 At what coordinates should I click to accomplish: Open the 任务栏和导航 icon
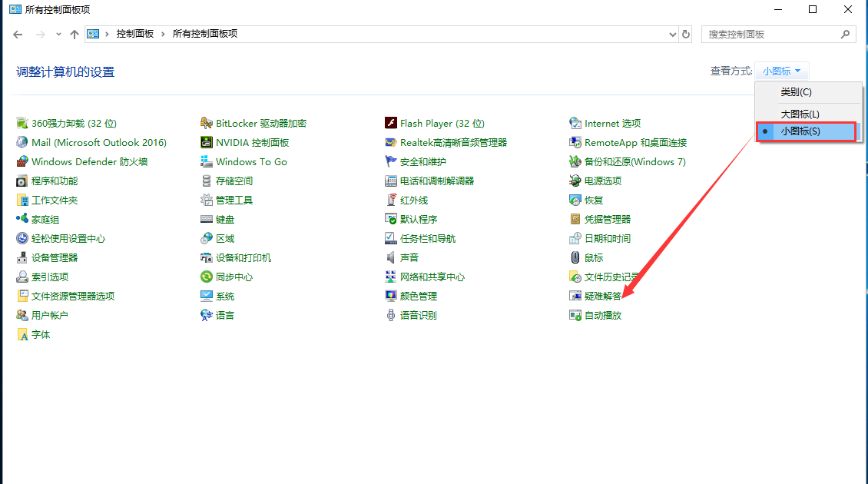pos(391,239)
